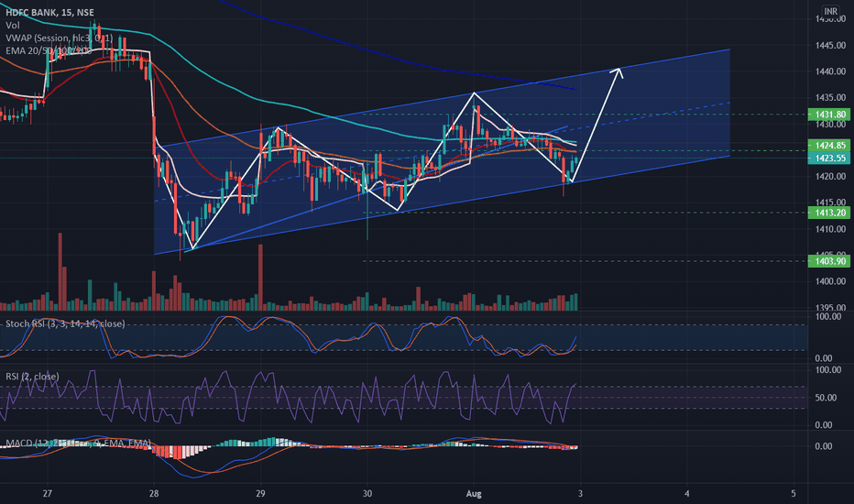Viewport: 854px width, 504px height.
Task: Select the EMA 20/50/100/200 indicator label
Action: (x=49, y=50)
